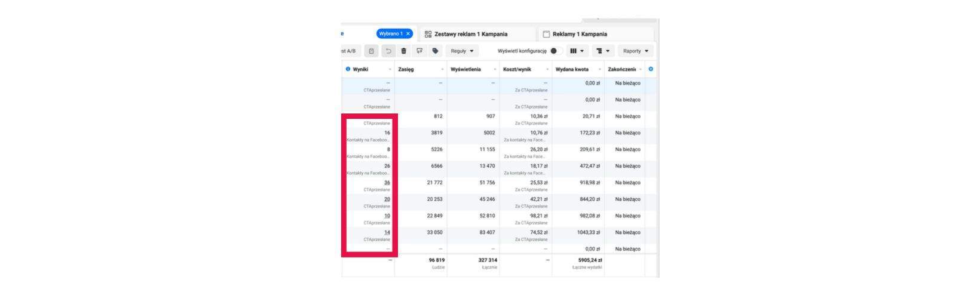Toggle the 'Wyświetl konfigurację' switch

[x=555, y=51]
